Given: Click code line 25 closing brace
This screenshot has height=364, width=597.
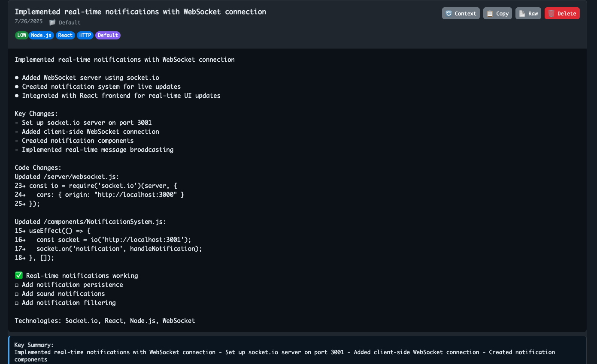Looking at the screenshot, I should 27,204.
